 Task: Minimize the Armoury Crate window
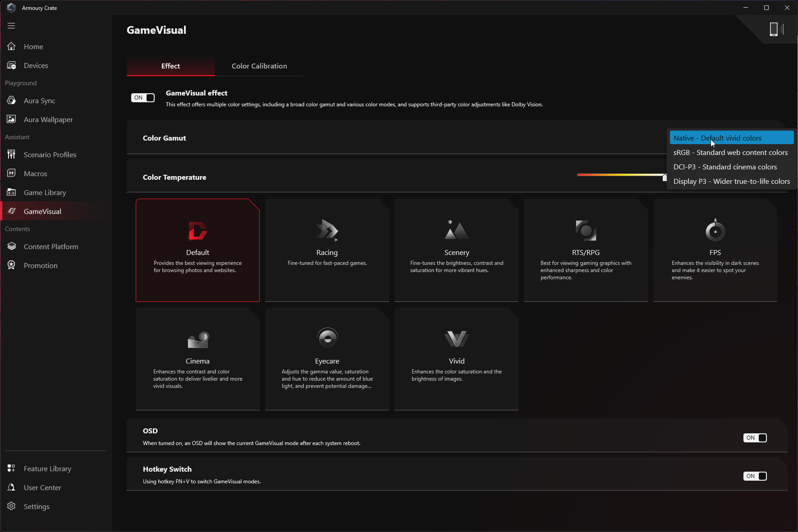[746, 8]
